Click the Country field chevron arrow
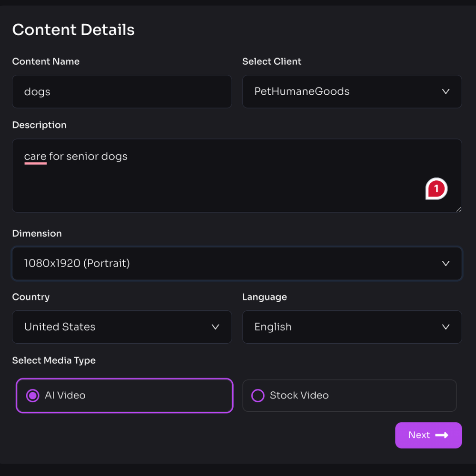 pos(215,327)
